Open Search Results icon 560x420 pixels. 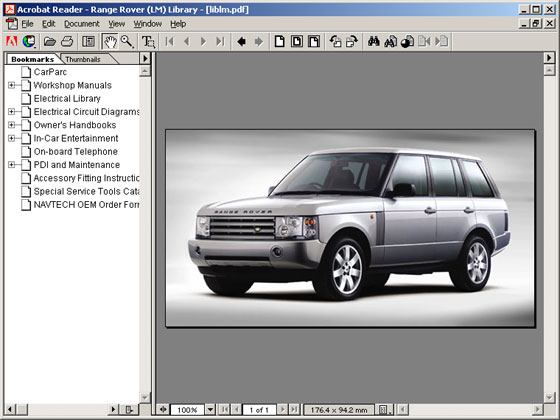(407, 41)
